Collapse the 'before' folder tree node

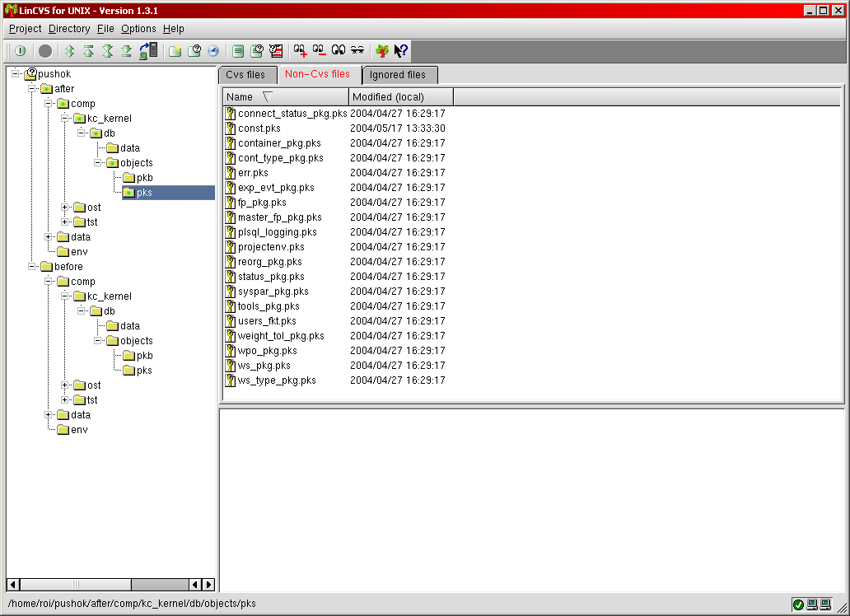click(x=32, y=267)
